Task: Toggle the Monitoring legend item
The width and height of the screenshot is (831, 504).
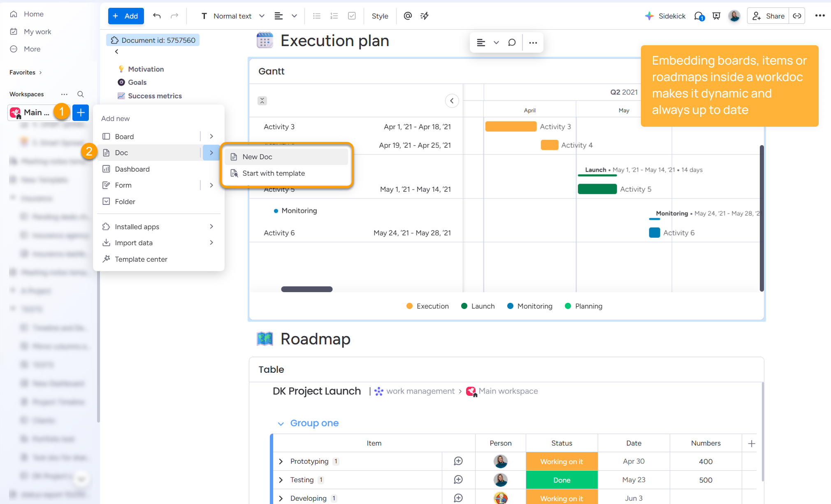Action: click(530, 306)
